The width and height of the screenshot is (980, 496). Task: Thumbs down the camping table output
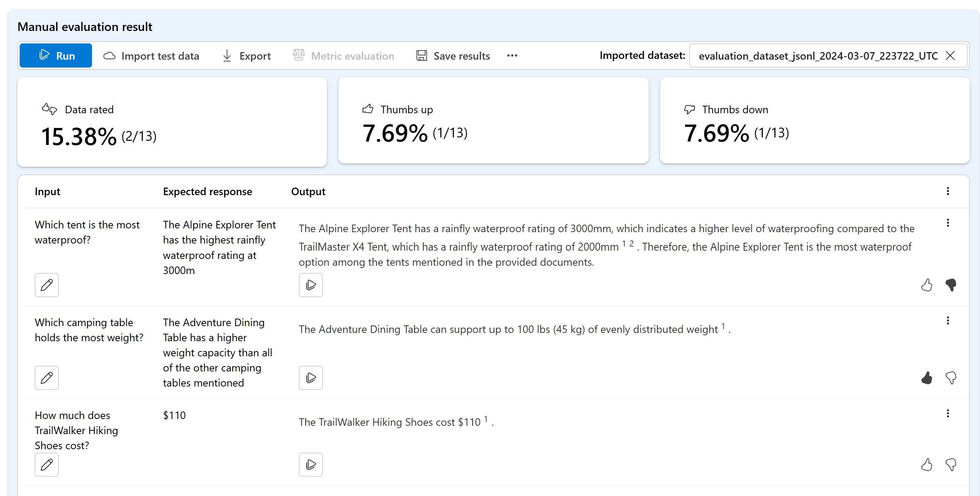pos(950,377)
